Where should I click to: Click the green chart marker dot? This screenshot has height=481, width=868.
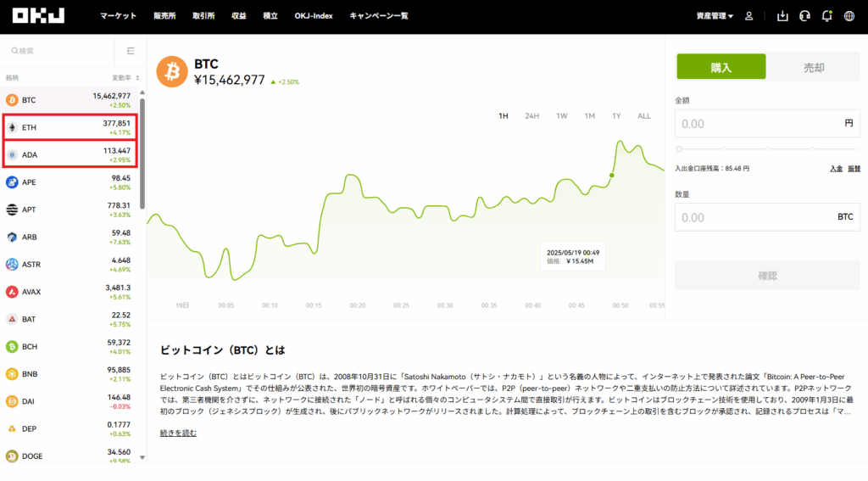click(x=612, y=175)
